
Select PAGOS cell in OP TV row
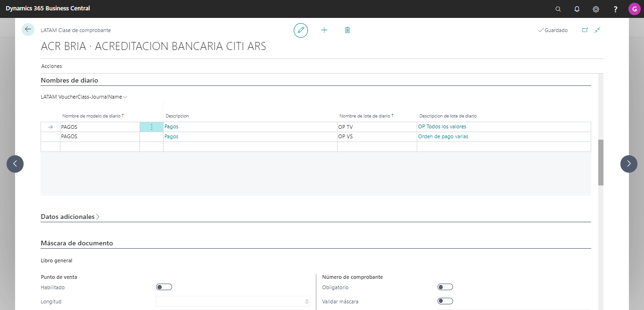click(x=100, y=127)
